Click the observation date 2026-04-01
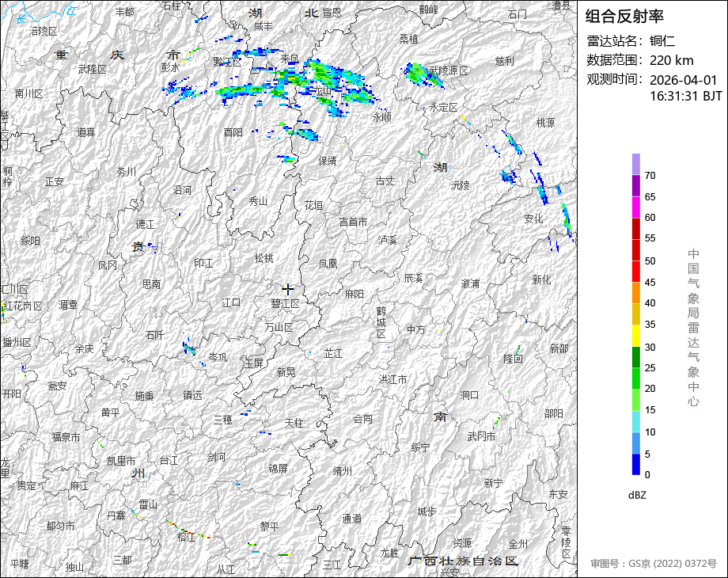The image size is (728, 578). tap(684, 80)
